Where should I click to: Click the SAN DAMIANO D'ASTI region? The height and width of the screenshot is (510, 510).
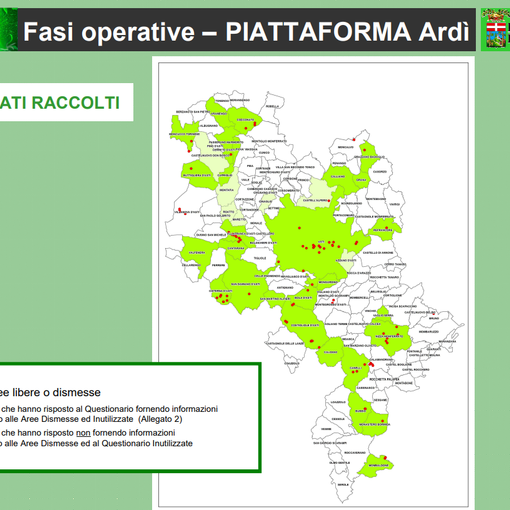[x=245, y=284]
